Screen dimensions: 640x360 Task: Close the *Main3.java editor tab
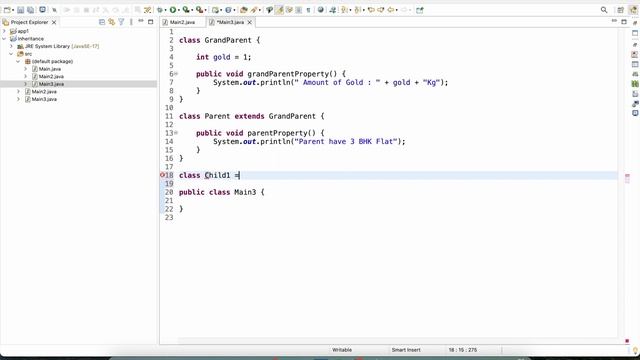(x=249, y=22)
